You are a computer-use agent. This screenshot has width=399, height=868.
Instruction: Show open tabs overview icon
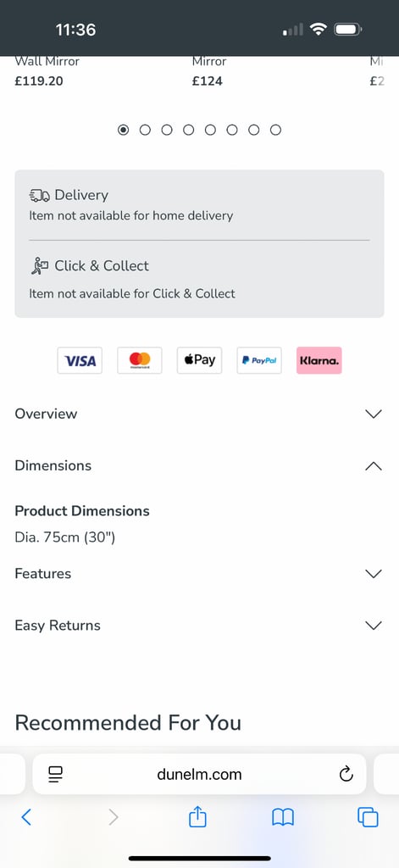tap(368, 817)
